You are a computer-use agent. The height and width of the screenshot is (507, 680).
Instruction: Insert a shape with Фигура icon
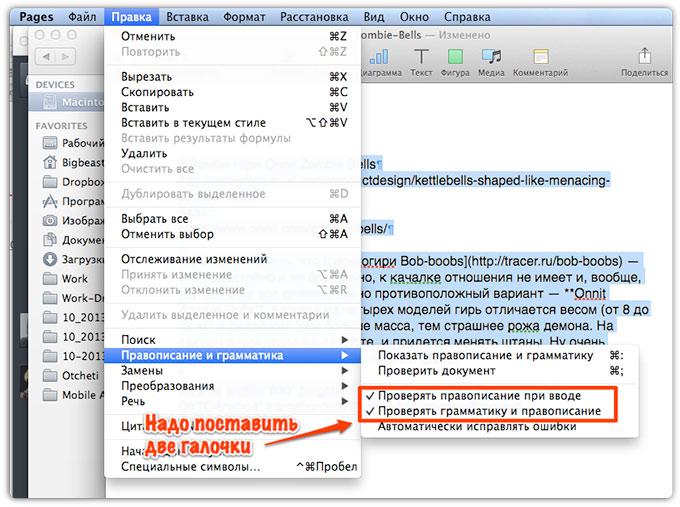tap(455, 56)
